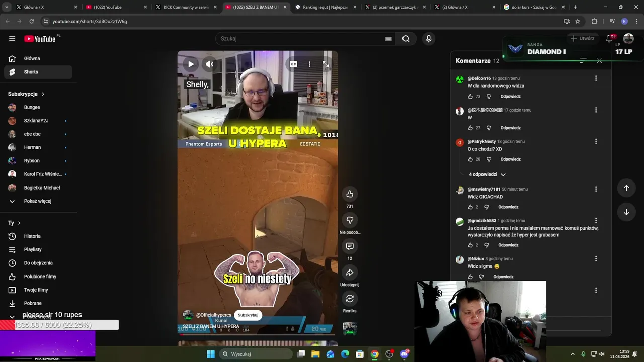Reload the page in Chrome
This screenshot has width=644, height=362.
pos(31,21)
